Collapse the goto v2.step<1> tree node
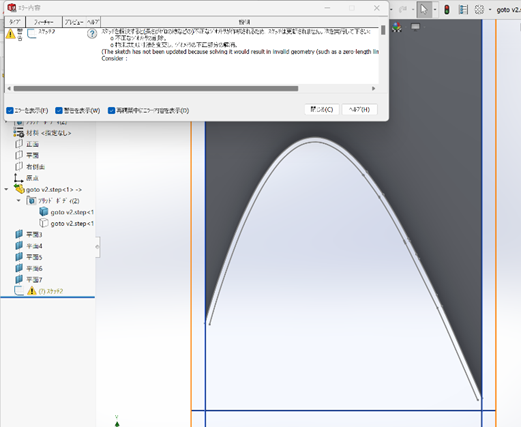521x427 pixels. (6, 189)
